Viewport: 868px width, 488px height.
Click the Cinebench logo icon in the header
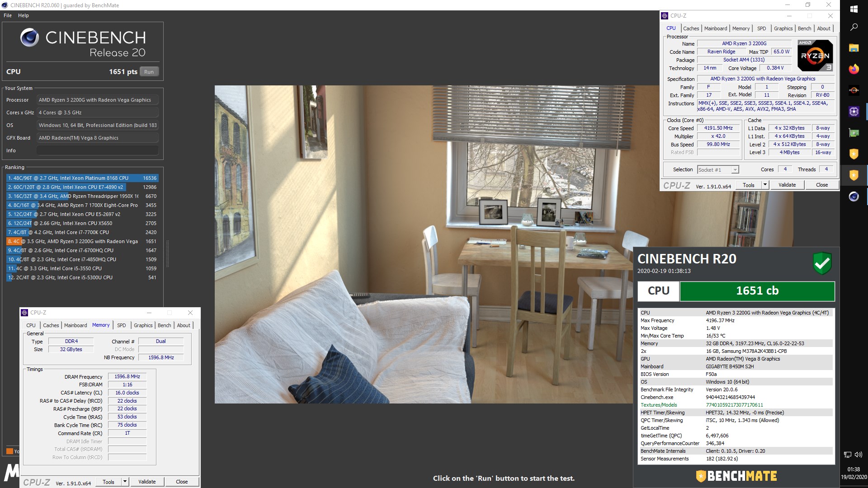coord(30,38)
